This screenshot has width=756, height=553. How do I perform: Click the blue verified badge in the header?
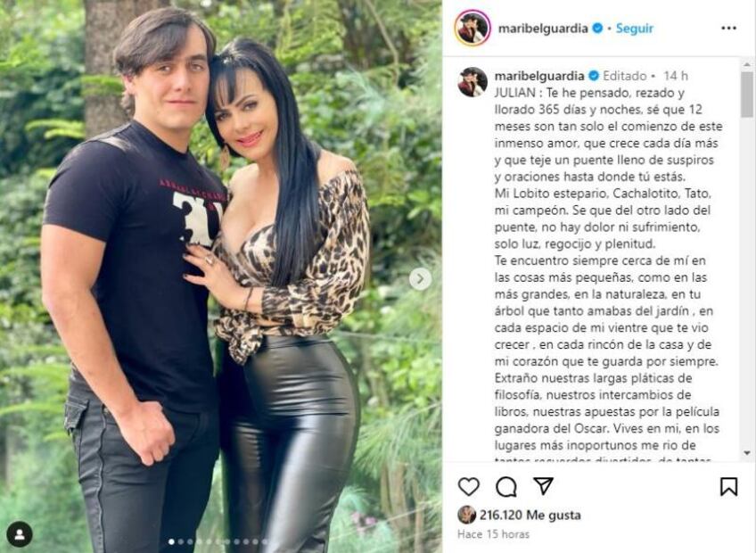[x=597, y=29]
